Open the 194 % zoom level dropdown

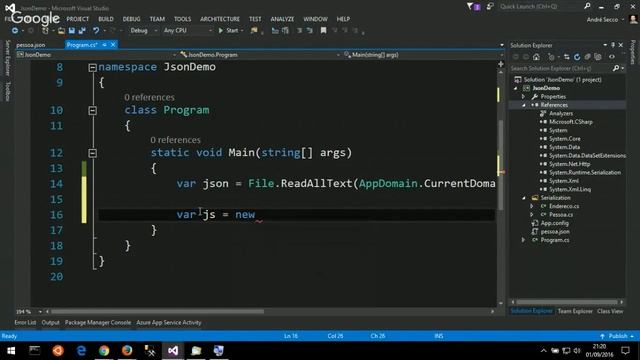[x=29, y=311]
